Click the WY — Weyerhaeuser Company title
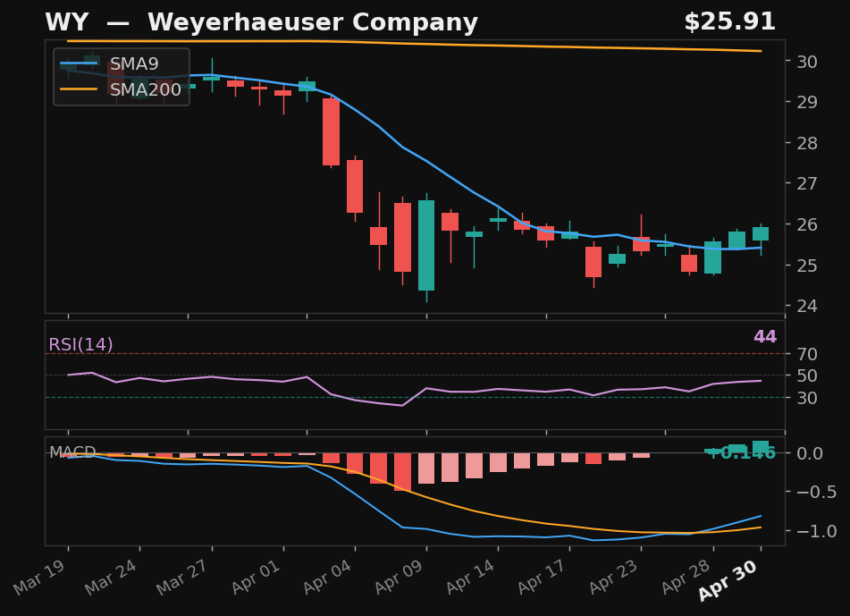The image size is (850, 616). point(261,22)
